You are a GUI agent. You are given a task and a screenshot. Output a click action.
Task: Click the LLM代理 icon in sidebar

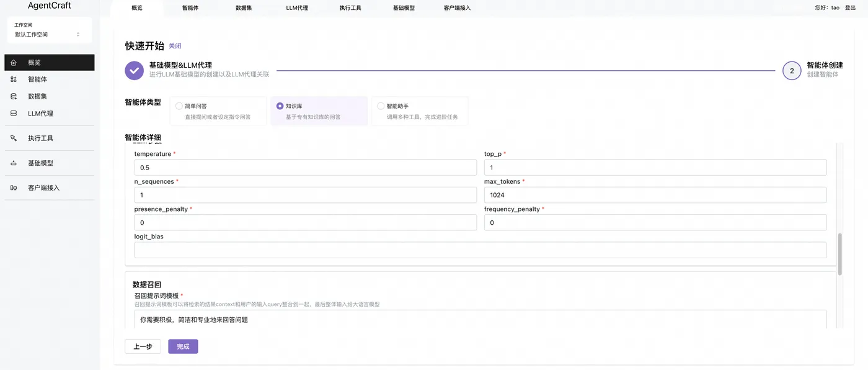[14, 114]
